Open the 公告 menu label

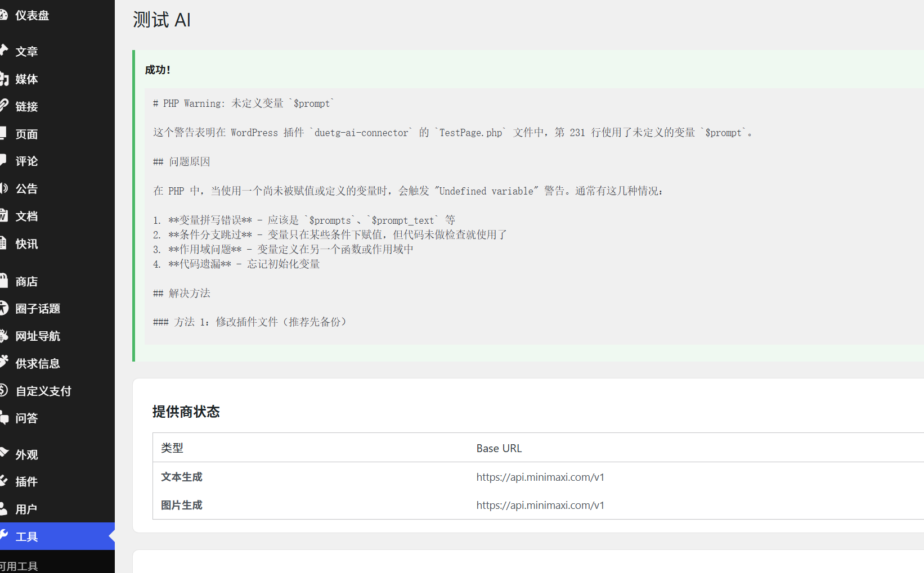(26, 188)
